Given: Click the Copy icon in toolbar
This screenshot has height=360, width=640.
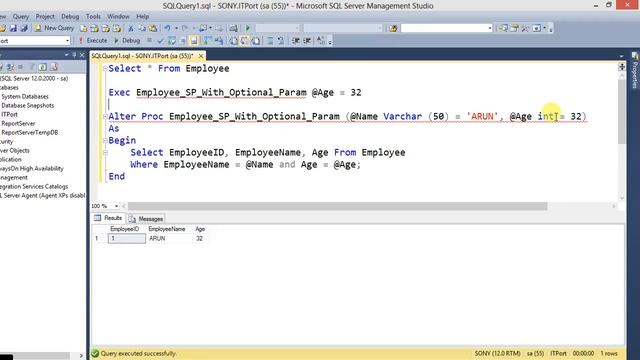Looking at the screenshot, I should click(x=142, y=28).
